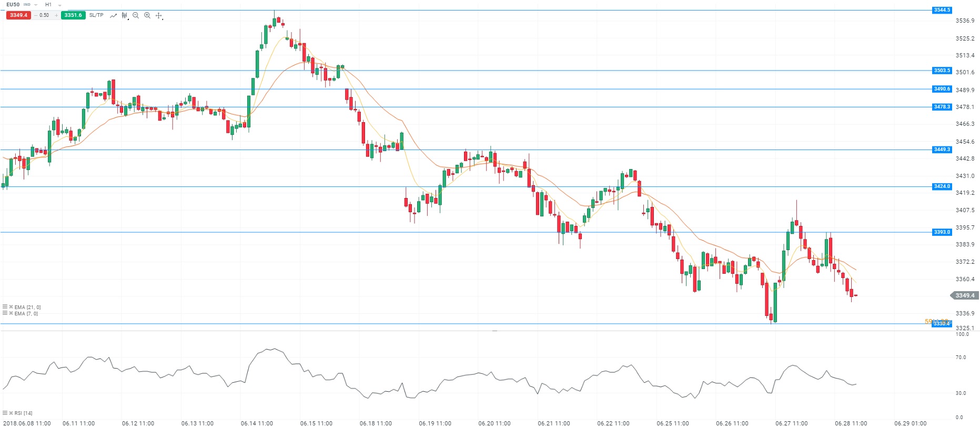Select the 3544.5 horizontal line price tag
This screenshot has width=980, height=427.
tap(942, 10)
